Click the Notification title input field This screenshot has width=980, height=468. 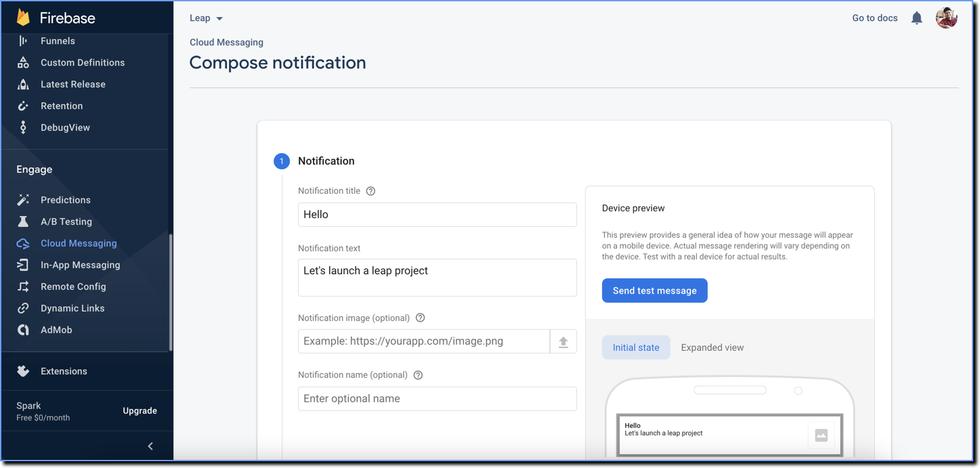coord(438,215)
